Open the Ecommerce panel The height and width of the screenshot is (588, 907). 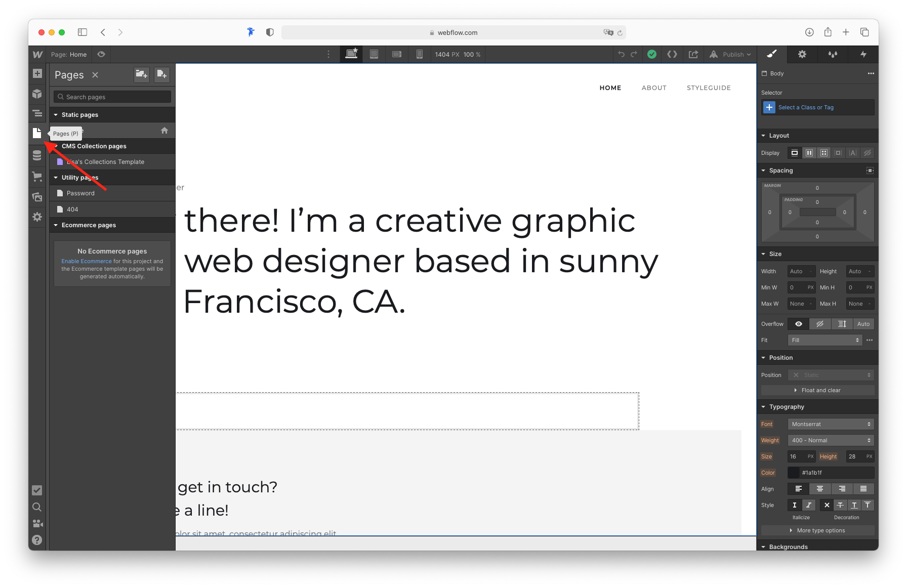click(x=37, y=176)
